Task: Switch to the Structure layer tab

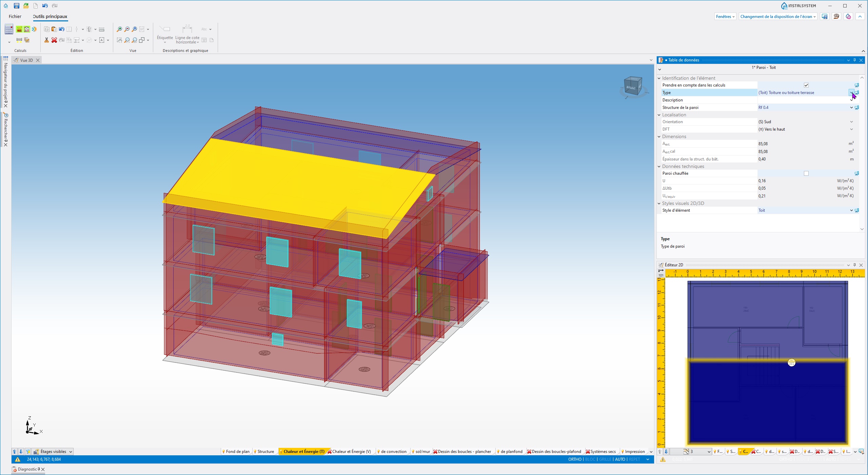Action: (x=264, y=452)
